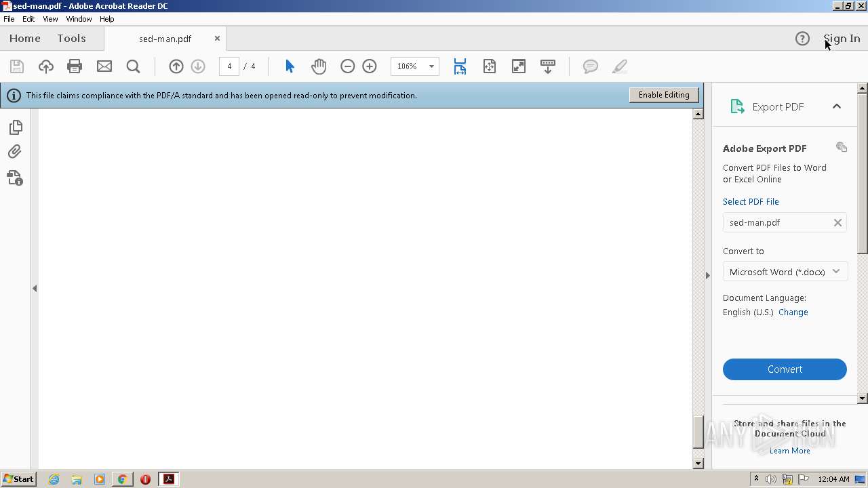Collapse the Export PDF section chevron
The width and height of the screenshot is (868, 488).
pos(837,106)
